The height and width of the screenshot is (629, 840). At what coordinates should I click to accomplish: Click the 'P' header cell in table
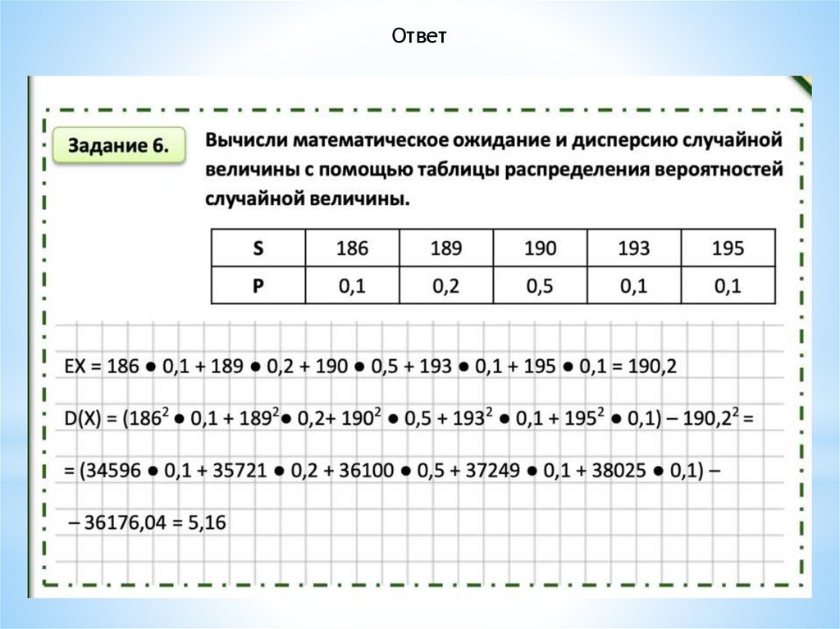pyautogui.click(x=258, y=285)
